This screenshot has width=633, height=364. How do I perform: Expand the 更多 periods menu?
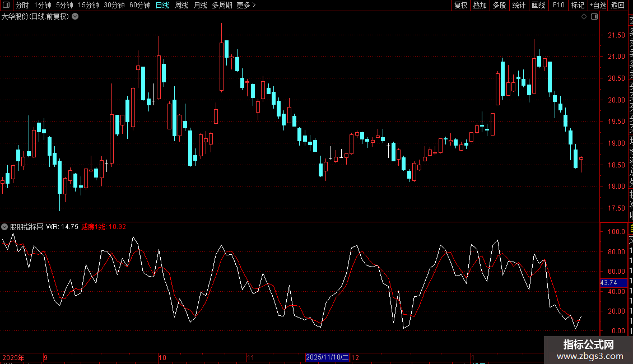[x=246, y=5]
